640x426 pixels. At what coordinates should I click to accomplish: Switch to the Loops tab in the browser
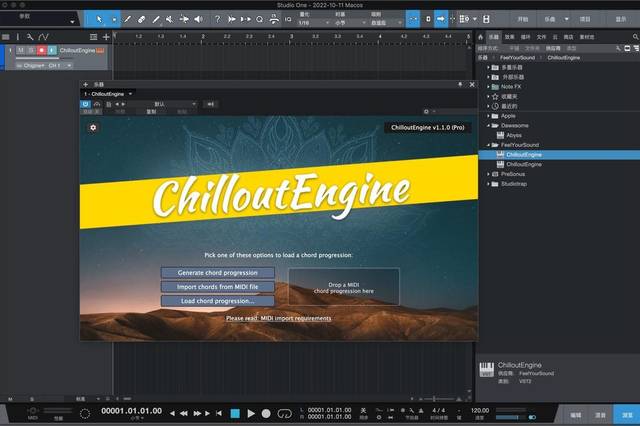[x=526, y=37]
